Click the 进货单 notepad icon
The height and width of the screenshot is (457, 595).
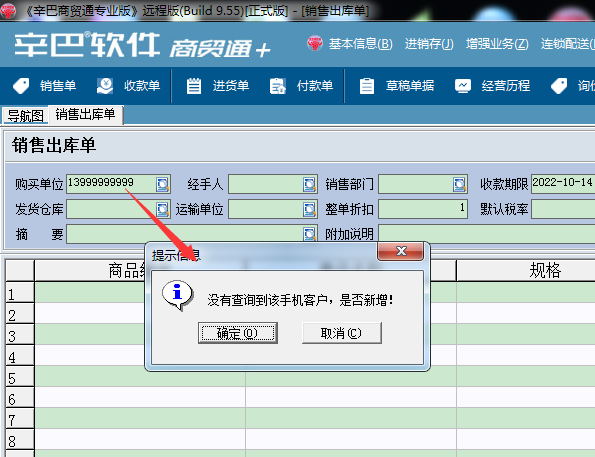pyautogui.click(x=194, y=86)
